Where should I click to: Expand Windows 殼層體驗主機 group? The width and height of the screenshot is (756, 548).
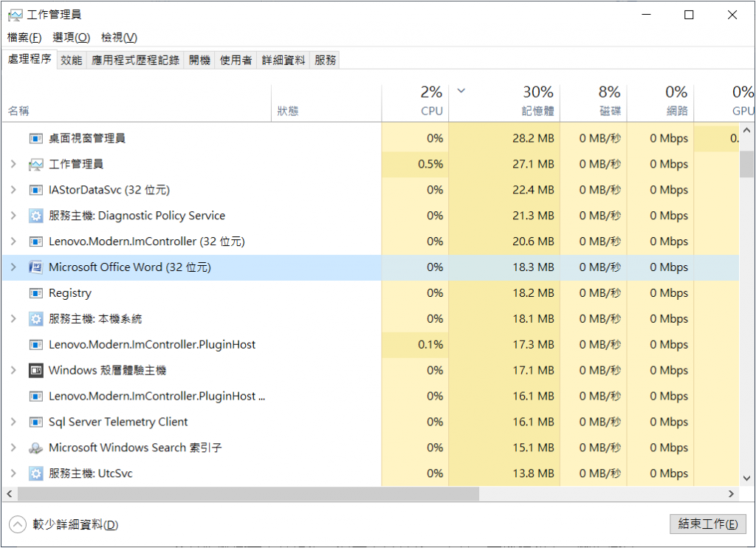point(13,371)
